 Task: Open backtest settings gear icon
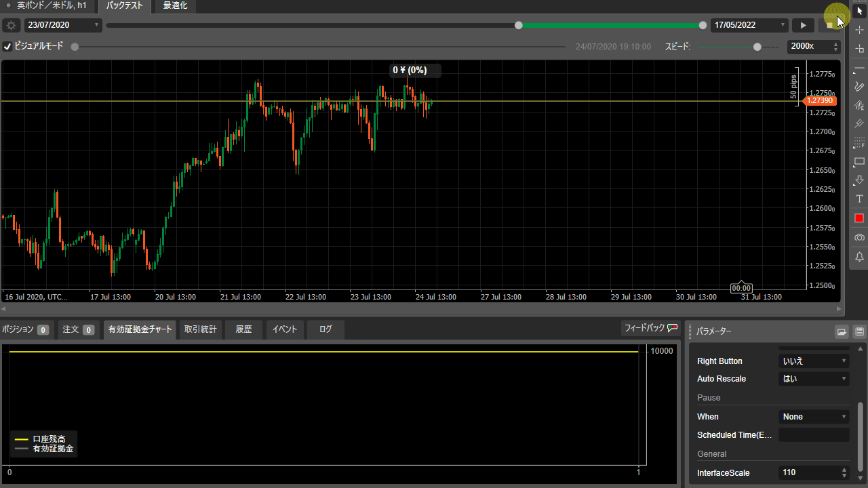pyautogui.click(x=11, y=25)
